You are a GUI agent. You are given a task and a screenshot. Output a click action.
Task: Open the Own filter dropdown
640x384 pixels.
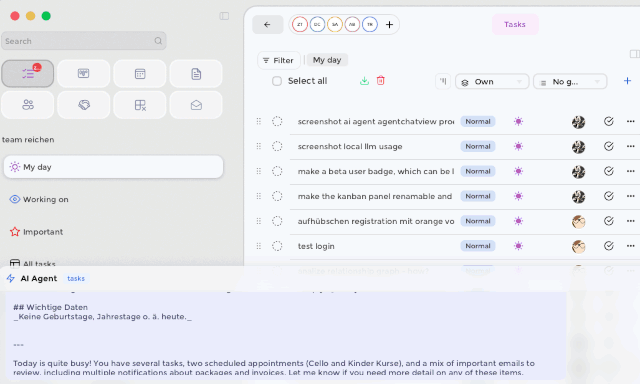pos(492,82)
